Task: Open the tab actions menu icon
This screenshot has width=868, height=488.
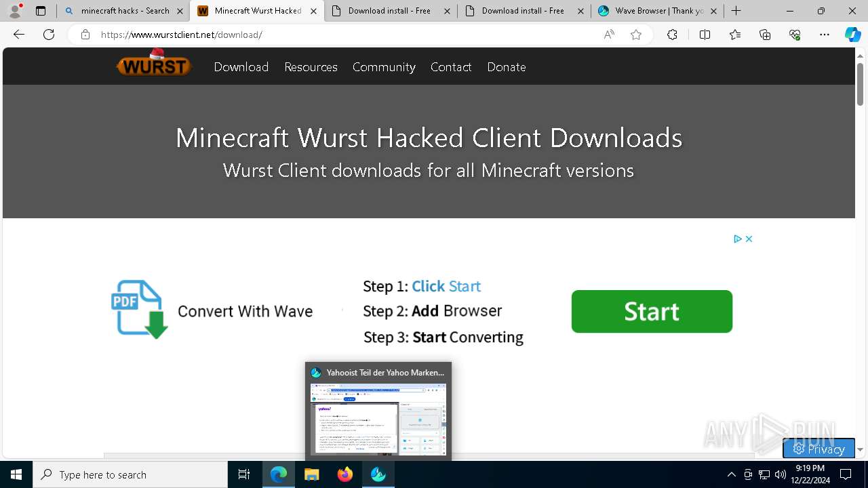Action: [41, 11]
